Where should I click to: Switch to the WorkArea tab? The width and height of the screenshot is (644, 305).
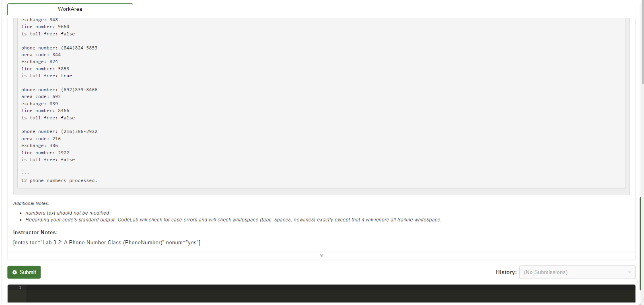(70, 9)
